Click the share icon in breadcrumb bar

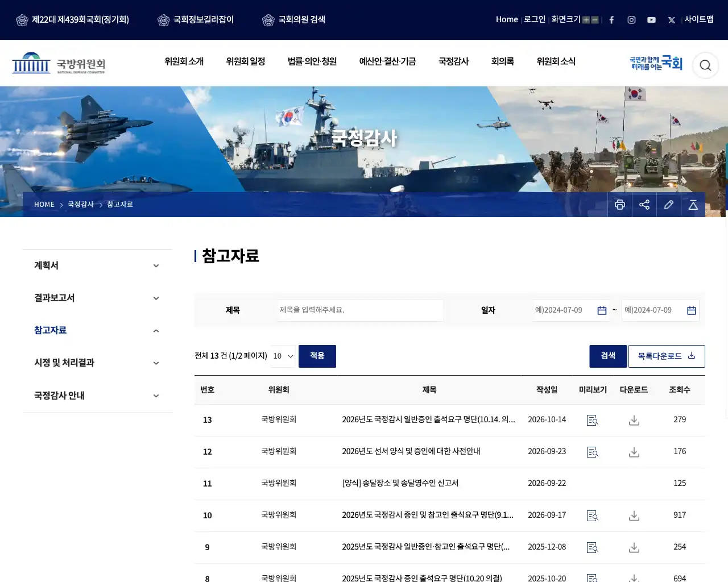coord(644,205)
